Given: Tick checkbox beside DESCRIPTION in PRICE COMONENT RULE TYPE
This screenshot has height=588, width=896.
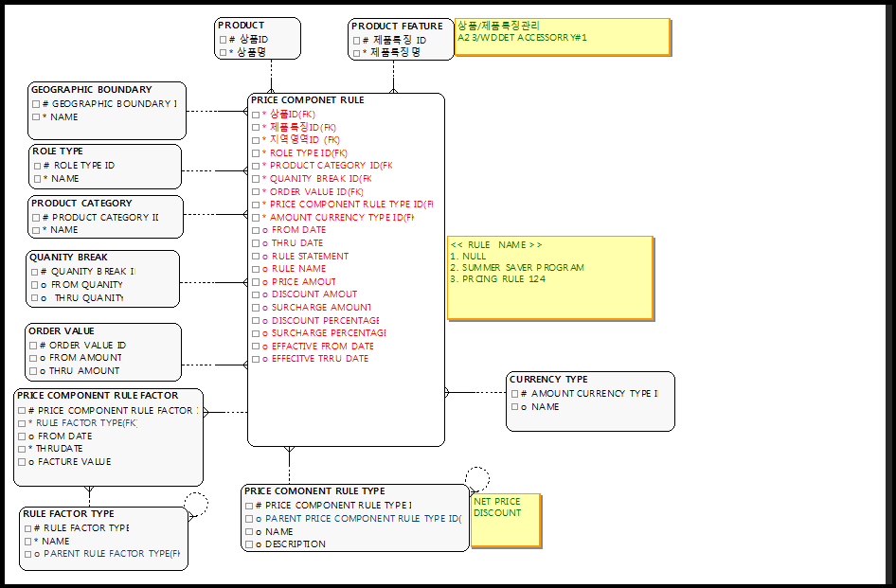Looking at the screenshot, I should [248, 544].
